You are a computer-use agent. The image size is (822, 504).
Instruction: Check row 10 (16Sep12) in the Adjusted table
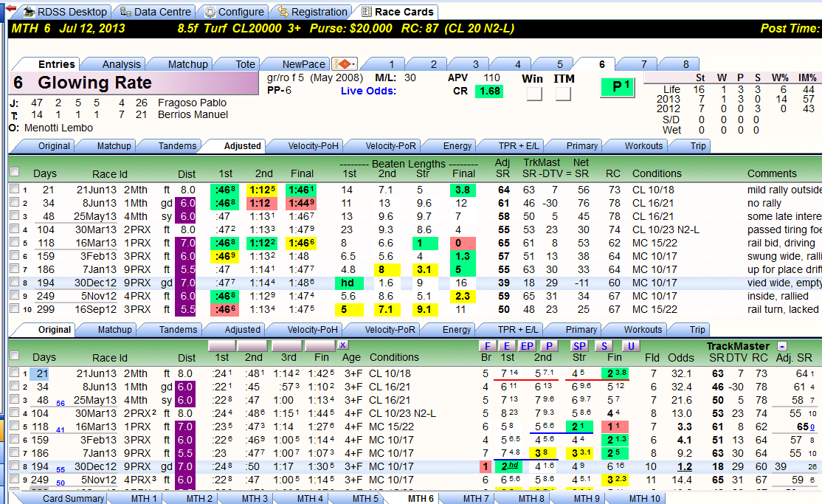[x=15, y=308]
